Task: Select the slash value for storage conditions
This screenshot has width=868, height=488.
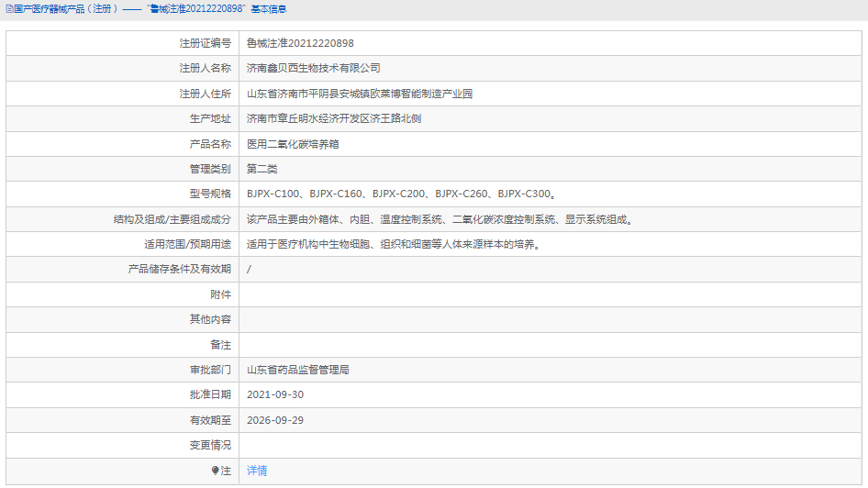Action: (x=249, y=269)
